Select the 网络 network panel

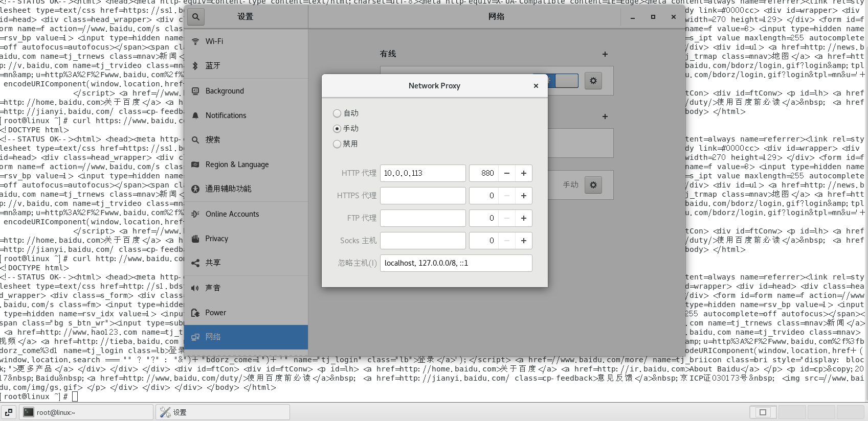click(246, 337)
